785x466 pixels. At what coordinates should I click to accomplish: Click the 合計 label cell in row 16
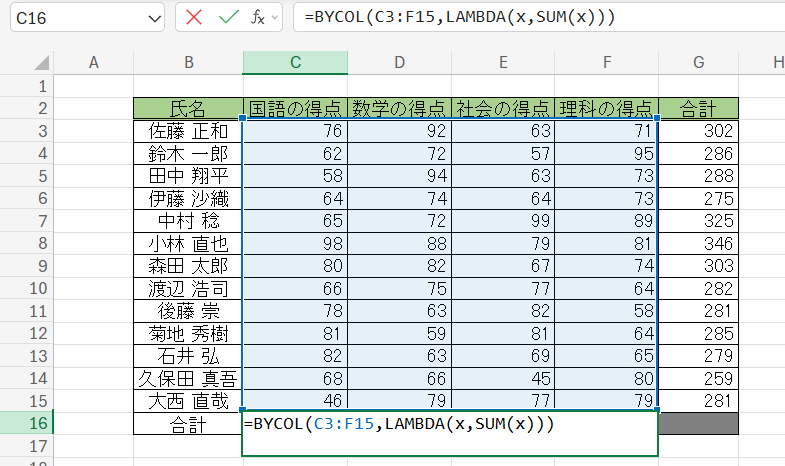(188, 423)
